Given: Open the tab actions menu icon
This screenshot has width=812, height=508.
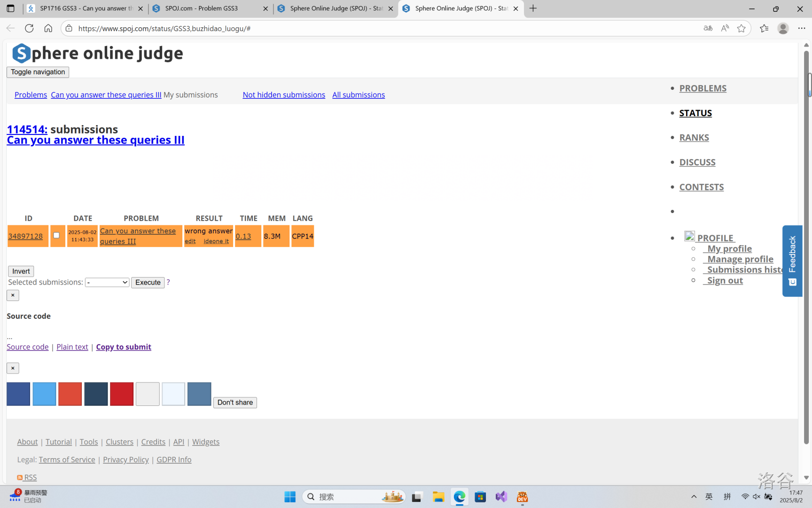Looking at the screenshot, I should coord(10,8).
